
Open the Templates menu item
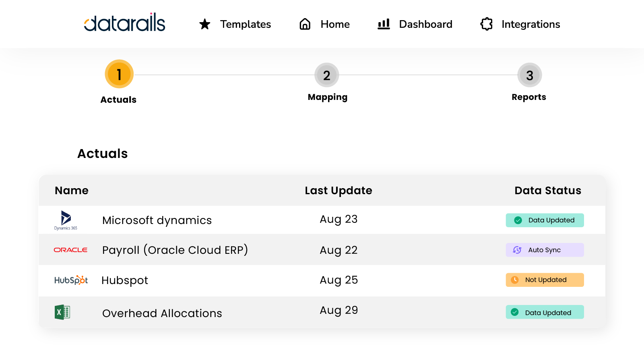(x=245, y=24)
